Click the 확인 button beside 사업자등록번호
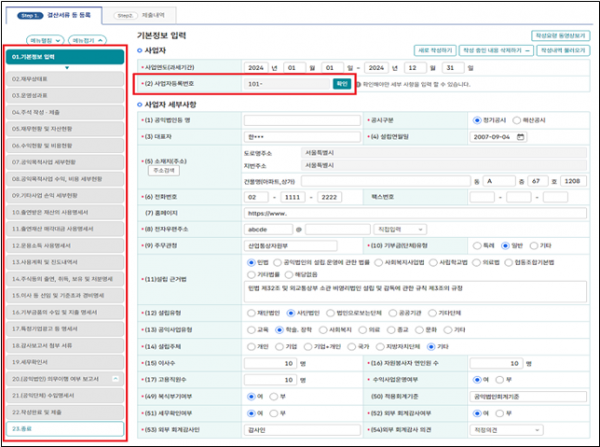 (341, 85)
